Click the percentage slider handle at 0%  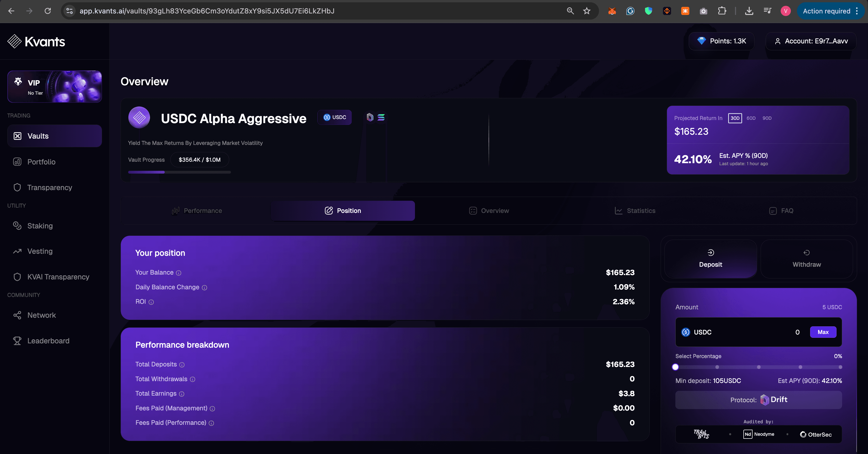pos(675,367)
